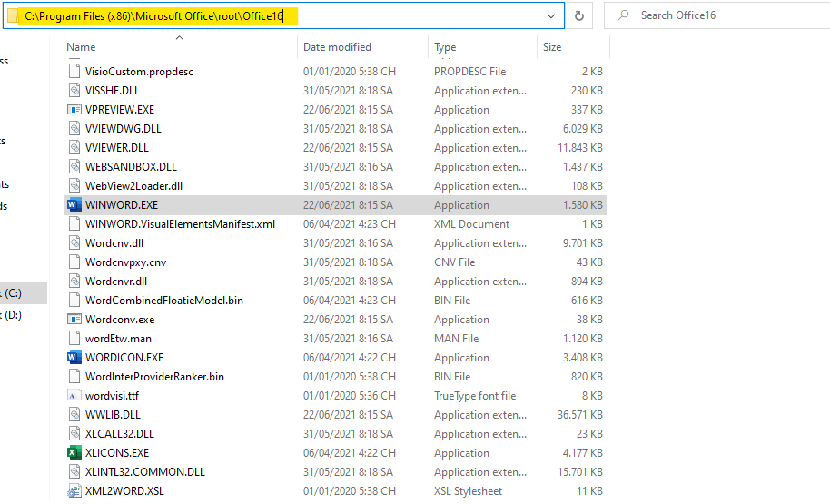Click the WebView2Loader.dll file icon
The width and height of the screenshot is (830, 504).
point(74,186)
